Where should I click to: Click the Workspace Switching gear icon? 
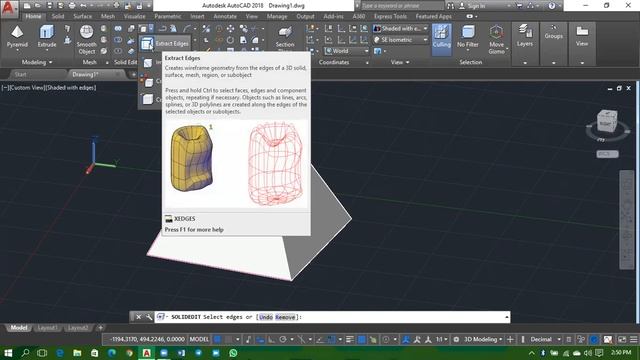point(456,339)
